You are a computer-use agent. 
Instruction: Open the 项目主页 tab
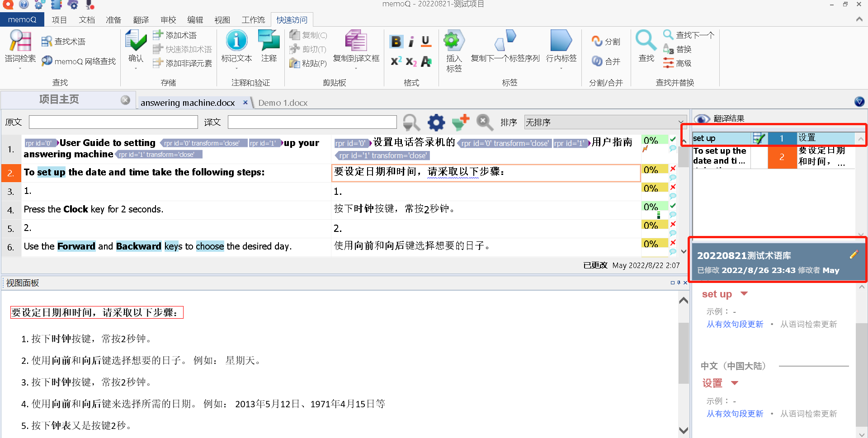tap(59, 100)
